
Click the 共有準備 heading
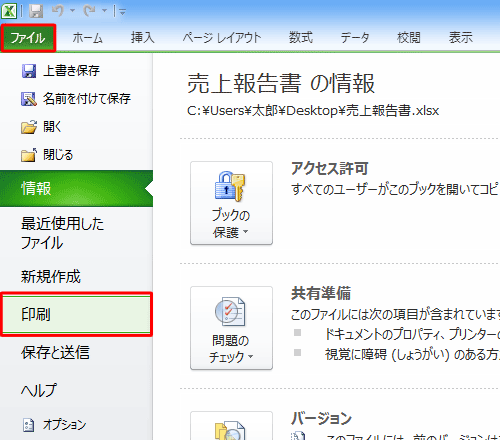click(x=321, y=293)
